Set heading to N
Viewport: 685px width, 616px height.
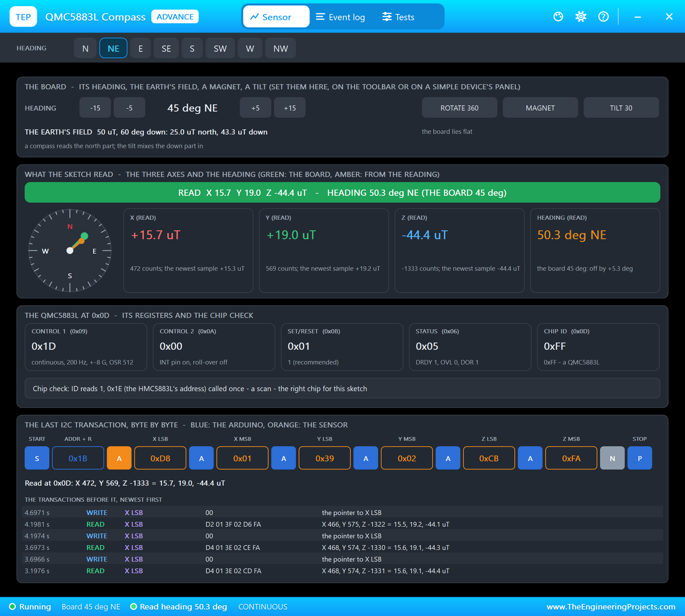click(x=85, y=48)
